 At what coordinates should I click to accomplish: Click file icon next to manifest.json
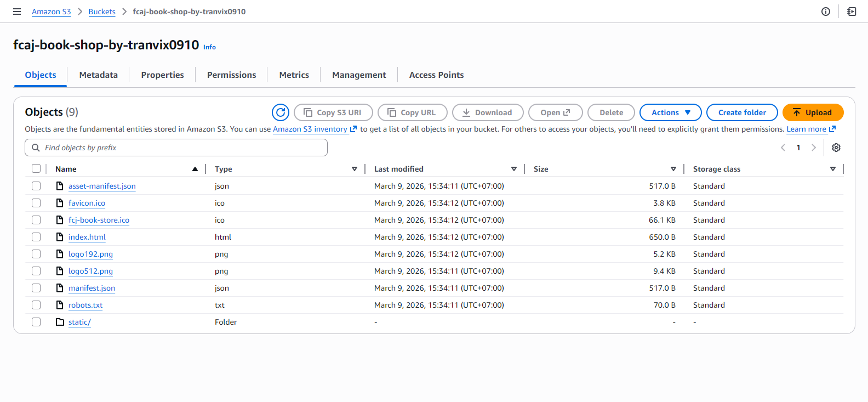tap(60, 288)
